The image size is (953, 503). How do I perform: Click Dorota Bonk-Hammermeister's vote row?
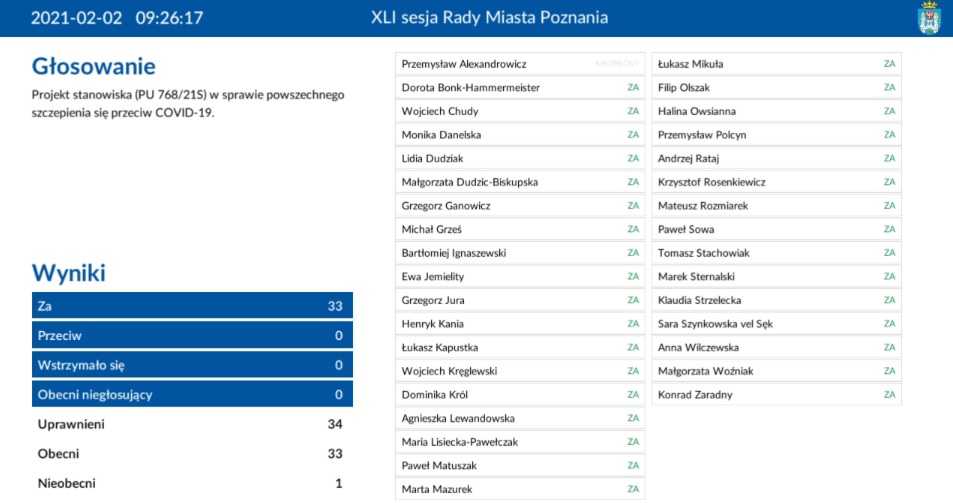pos(520,88)
